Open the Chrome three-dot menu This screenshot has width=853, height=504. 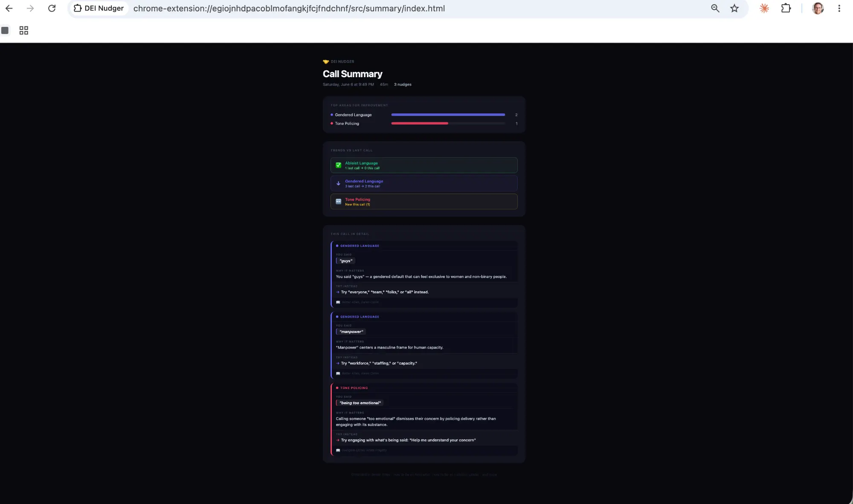pyautogui.click(x=839, y=9)
